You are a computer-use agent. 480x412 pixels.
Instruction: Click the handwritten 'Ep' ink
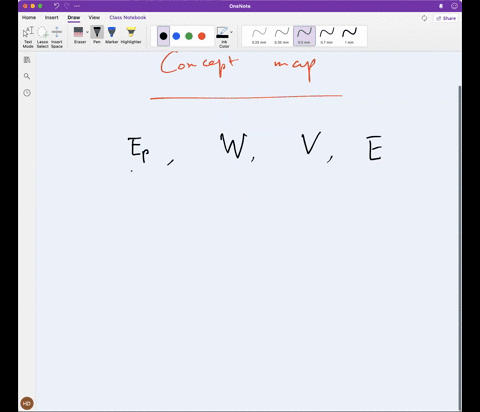click(138, 149)
